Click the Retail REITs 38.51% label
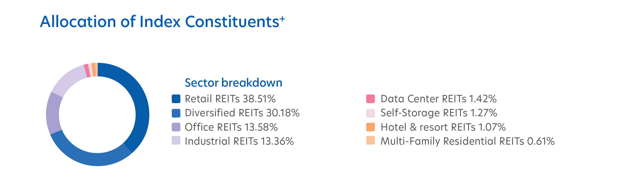 [230, 99]
